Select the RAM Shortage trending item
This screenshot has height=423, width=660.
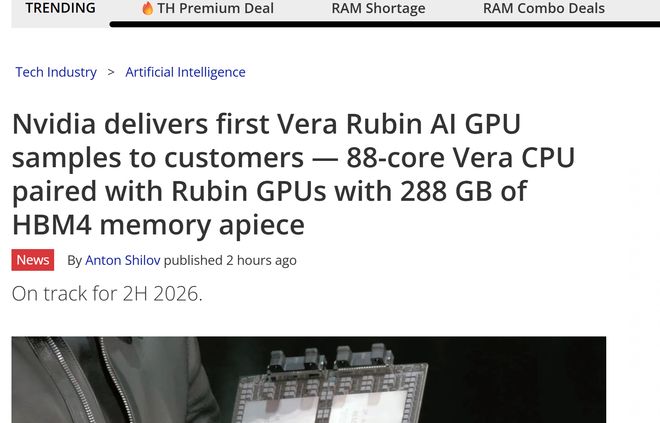pyautogui.click(x=378, y=8)
